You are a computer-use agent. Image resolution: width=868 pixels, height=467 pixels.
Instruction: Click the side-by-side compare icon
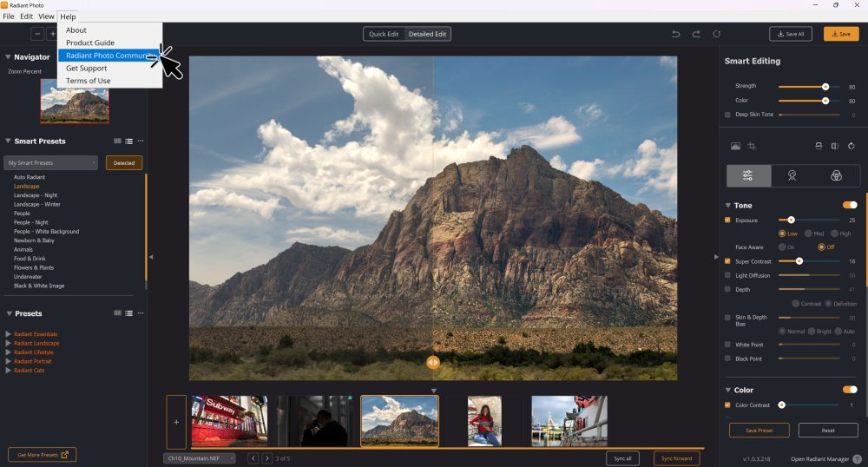click(835, 146)
